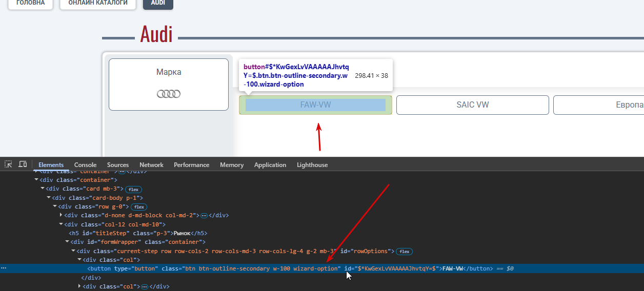Open the Sources tab
Screen dimensions: 644x291
pos(118,165)
